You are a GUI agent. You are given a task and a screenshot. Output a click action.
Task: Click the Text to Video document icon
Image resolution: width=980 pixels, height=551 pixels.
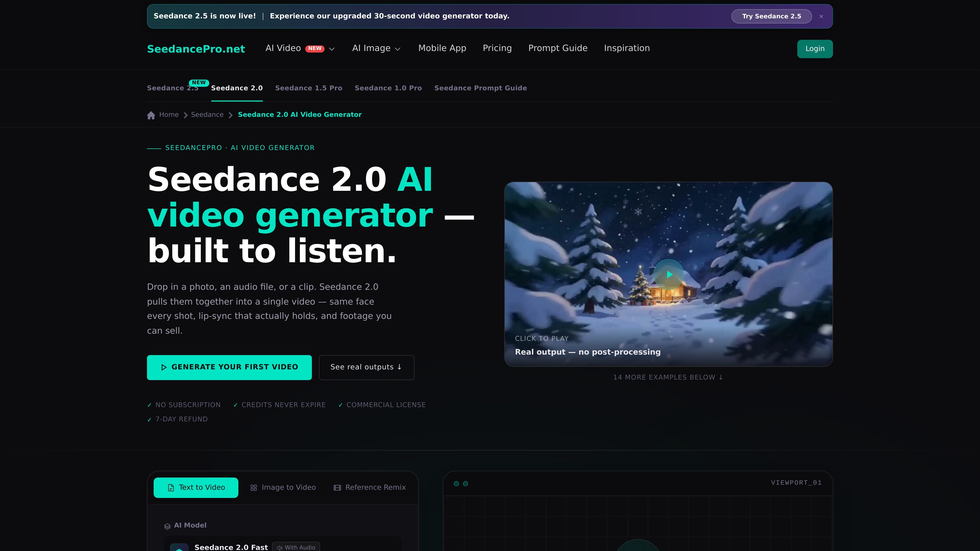pos(171,488)
